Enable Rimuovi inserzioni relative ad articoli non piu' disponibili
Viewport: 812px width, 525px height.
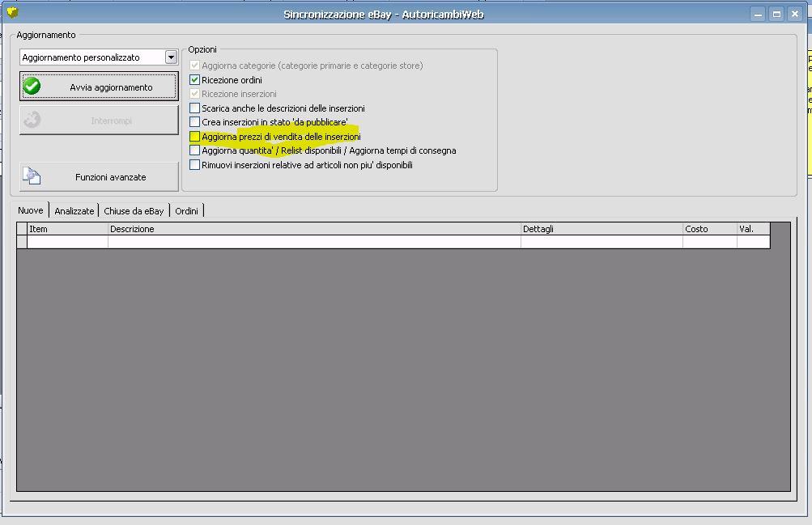(195, 165)
